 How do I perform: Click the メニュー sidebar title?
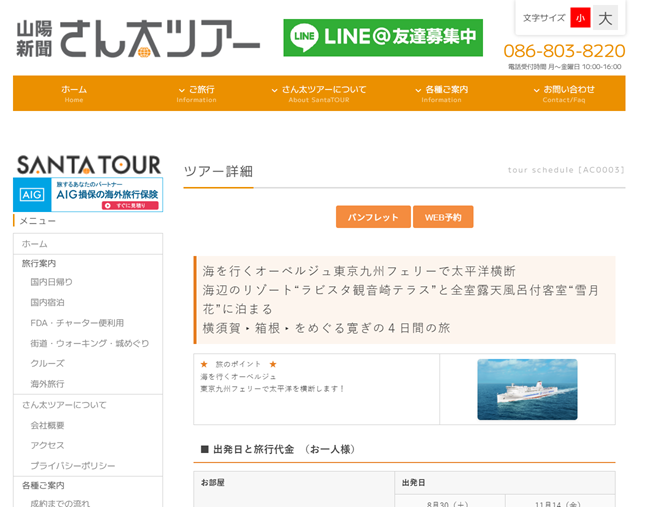coord(38,221)
